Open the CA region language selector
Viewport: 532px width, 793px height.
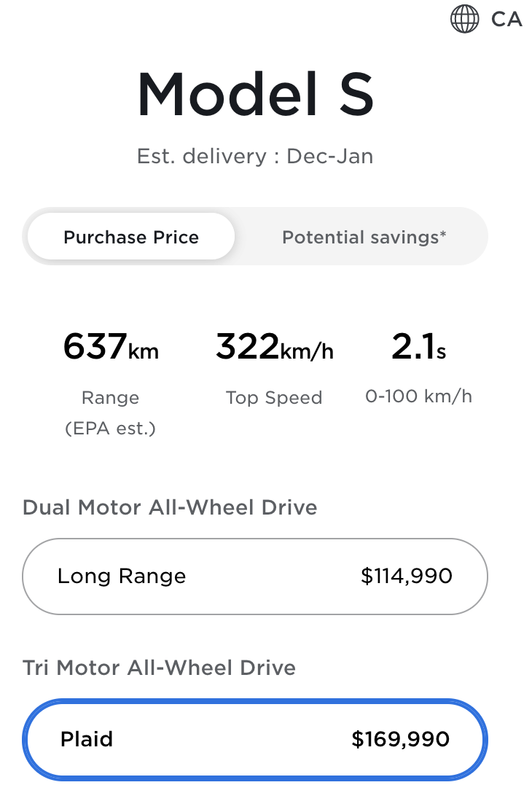click(x=506, y=19)
